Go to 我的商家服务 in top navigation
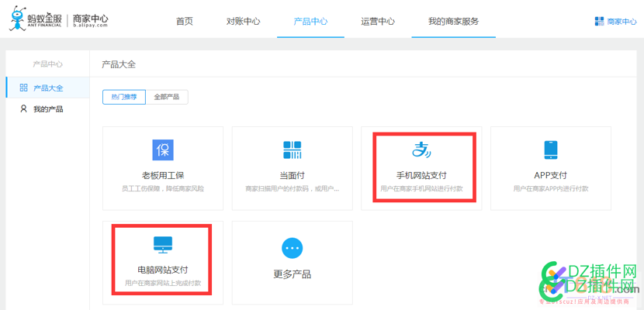 453,22
